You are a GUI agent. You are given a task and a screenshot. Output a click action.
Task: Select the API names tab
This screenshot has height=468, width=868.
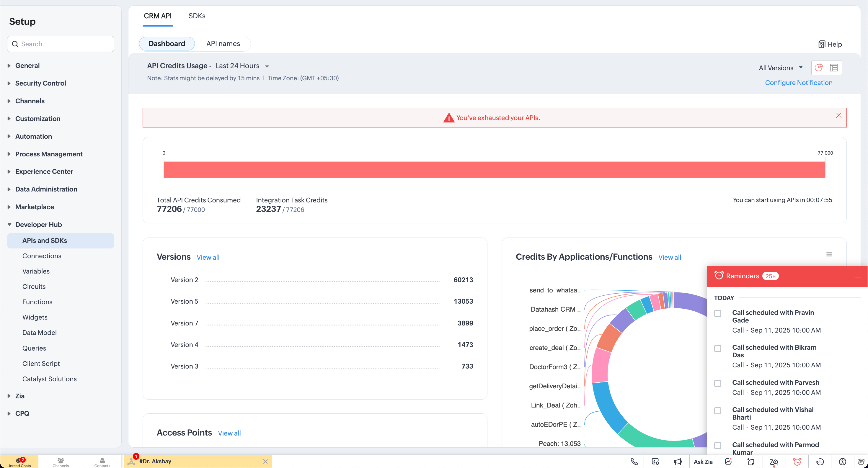[223, 44]
